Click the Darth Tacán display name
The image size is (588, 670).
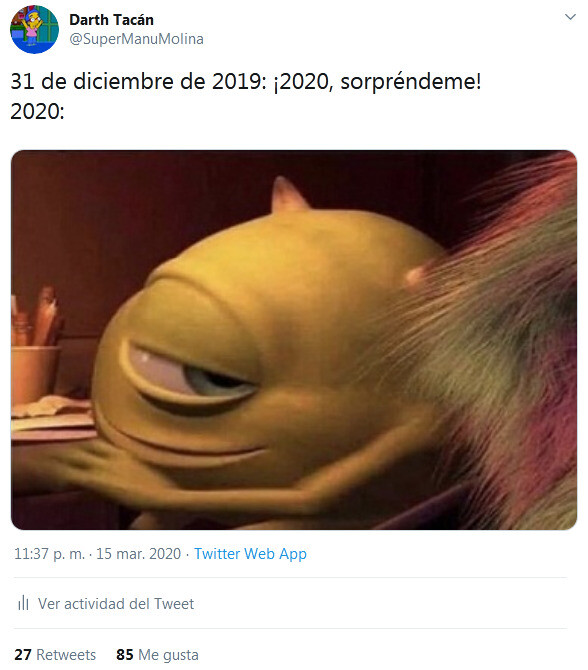pos(111,20)
